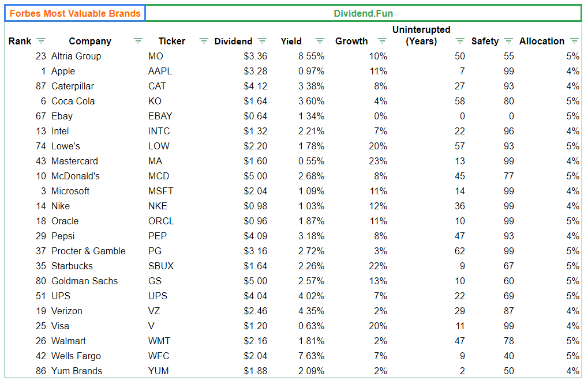The height and width of the screenshot is (384, 588).
Task: Expand the Allocation column filter dropdown
Action: pyautogui.click(x=574, y=41)
